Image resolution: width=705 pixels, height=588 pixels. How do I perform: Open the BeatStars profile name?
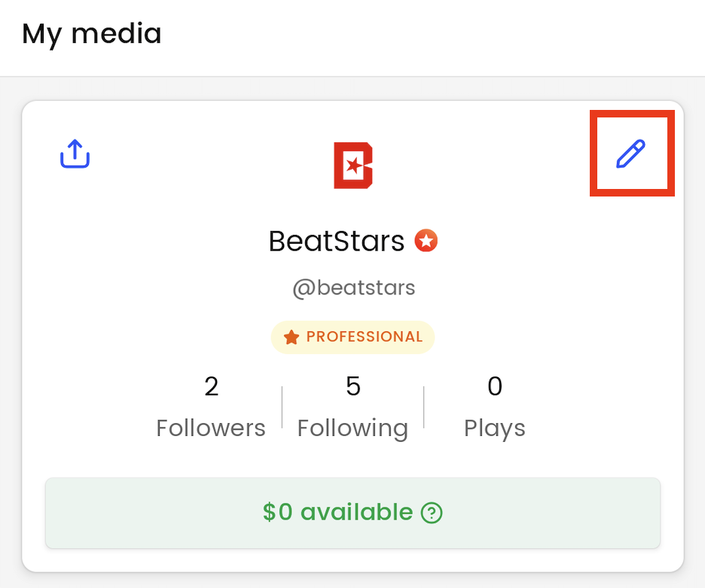coord(337,241)
